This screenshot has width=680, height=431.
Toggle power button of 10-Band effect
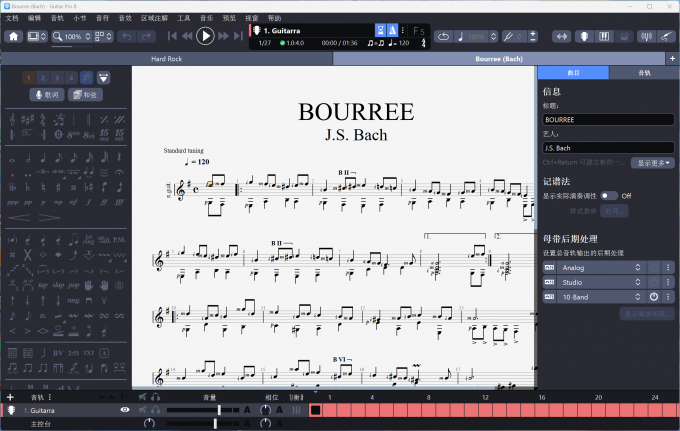point(654,297)
